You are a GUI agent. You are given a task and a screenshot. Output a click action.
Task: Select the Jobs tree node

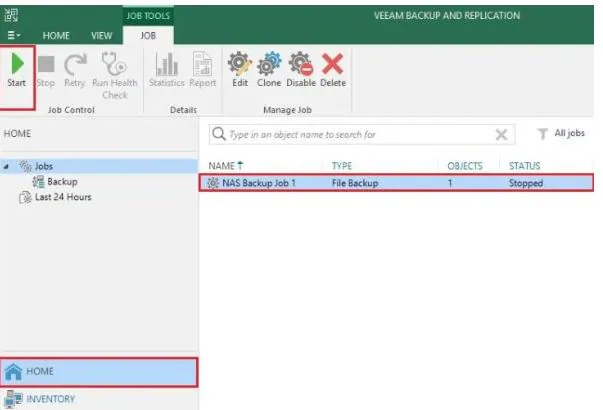point(44,166)
